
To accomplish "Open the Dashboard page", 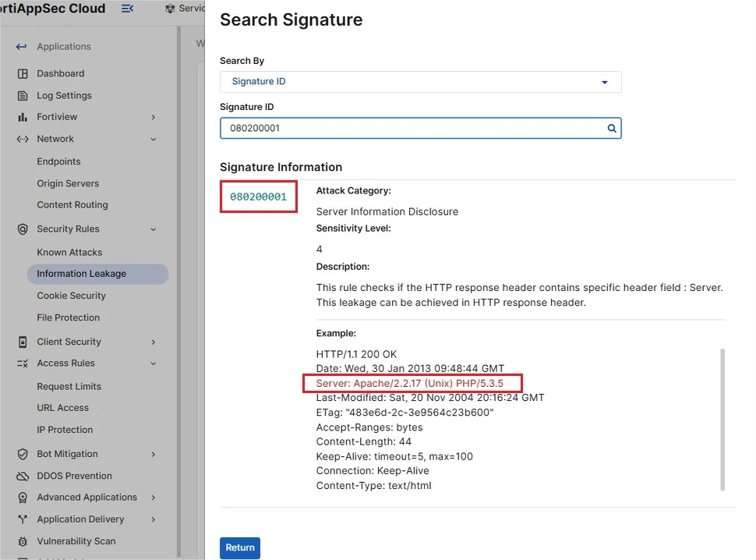I will click(60, 73).
